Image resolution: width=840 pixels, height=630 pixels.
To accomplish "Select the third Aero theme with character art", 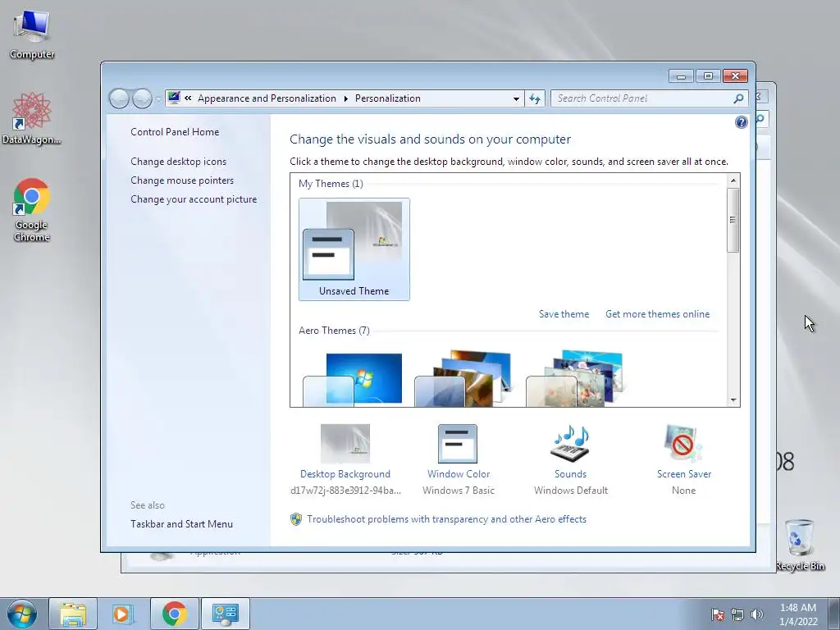I will (x=575, y=379).
